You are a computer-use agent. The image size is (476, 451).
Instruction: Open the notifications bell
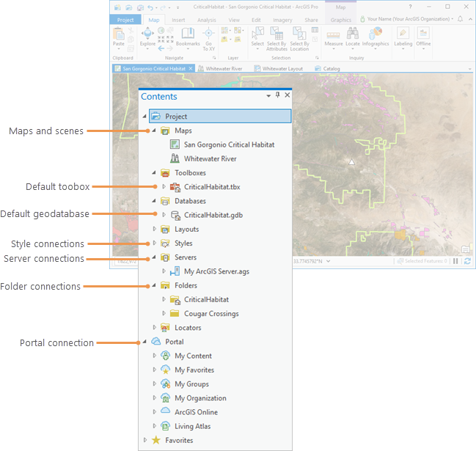(460, 19)
